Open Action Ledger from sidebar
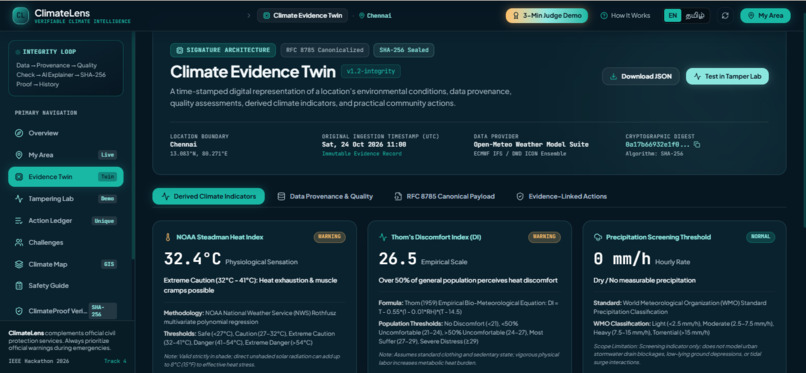The height and width of the screenshot is (373, 806). coord(66,220)
